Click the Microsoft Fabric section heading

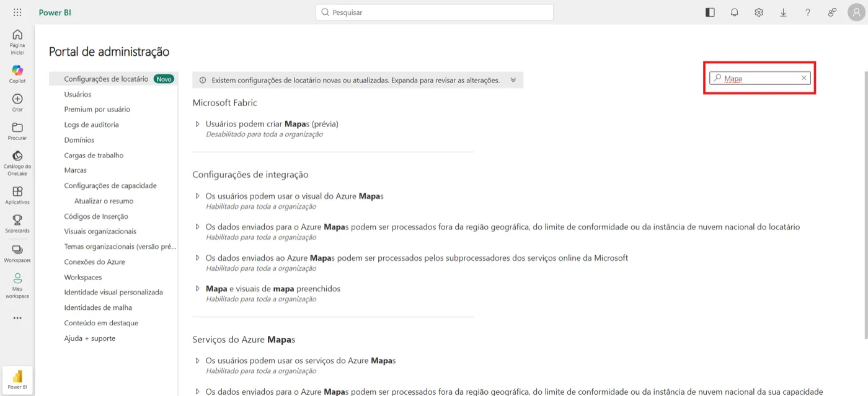tap(224, 103)
